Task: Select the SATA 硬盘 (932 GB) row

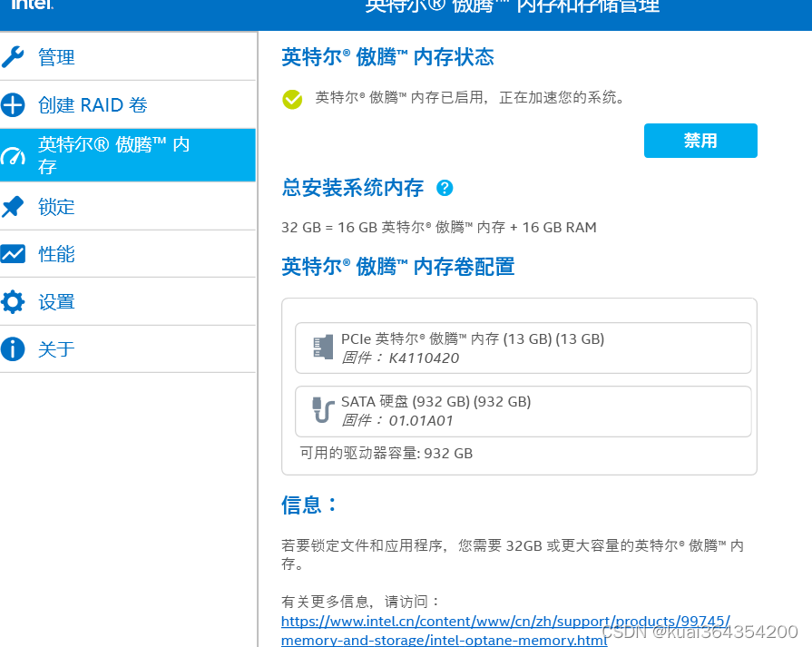Action: point(523,411)
